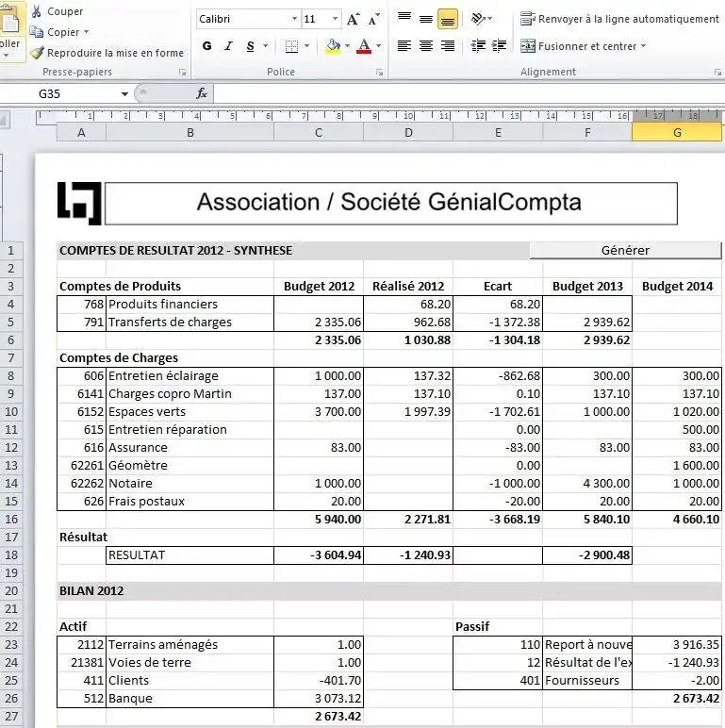Screen dimensions: 725x728
Task: Open the borders dropdown arrow
Action: point(306,46)
